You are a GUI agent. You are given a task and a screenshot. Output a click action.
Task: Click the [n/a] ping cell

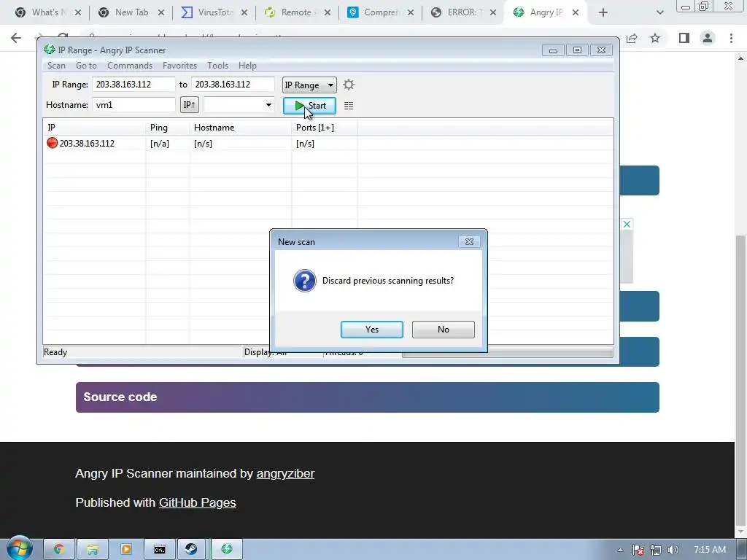tap(160, 144)
